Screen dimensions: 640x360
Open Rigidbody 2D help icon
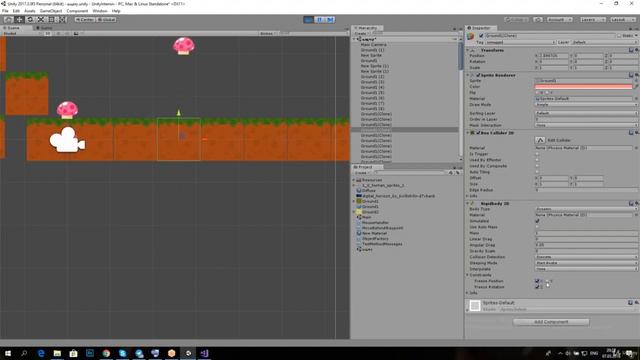(x=631, y=203)
